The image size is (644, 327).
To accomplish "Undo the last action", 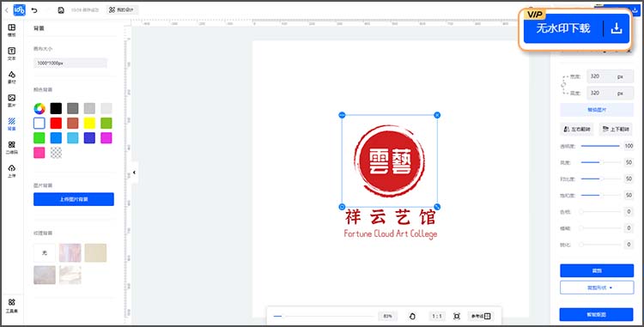I will pyautogui.click(x=34, y=9).
